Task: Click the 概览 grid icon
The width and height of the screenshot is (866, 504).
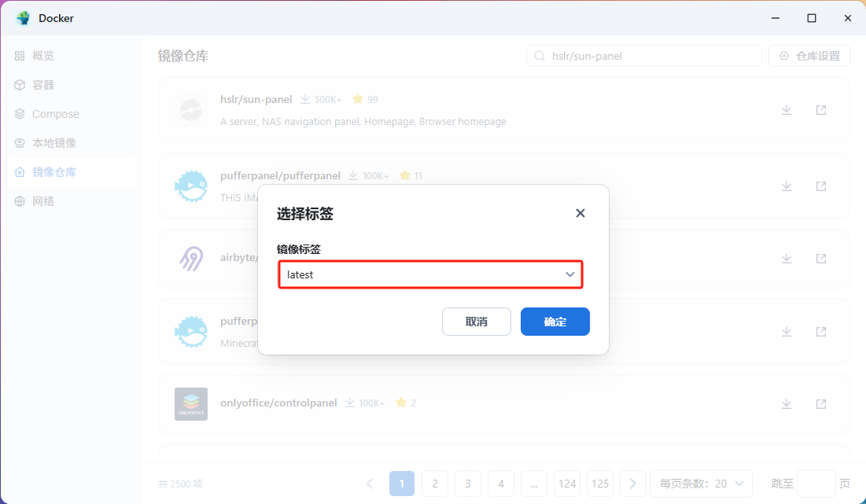Action: click(20, 56)
